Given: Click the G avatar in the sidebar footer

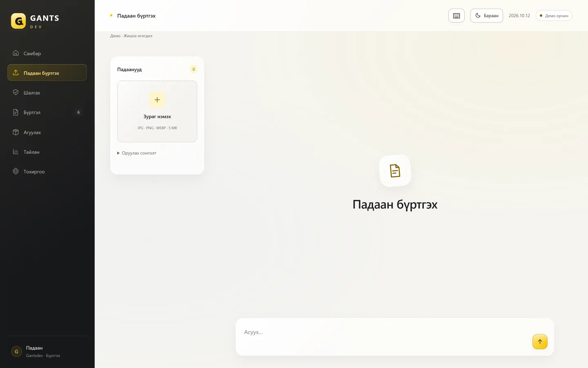Looking at the screenshot, I should pos(16,351).
